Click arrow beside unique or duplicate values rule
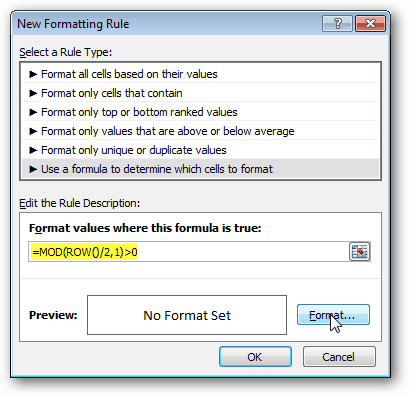This screenshot has width=409, height=396. tap(33, 150)
